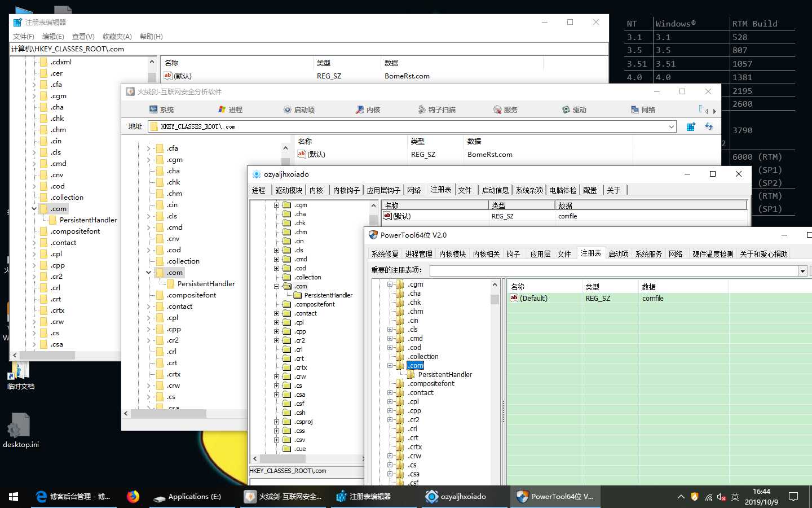Open Huorong Sword address bar dropdown
The height and width of the screenshot is (508, 812).
pos(672,126)
